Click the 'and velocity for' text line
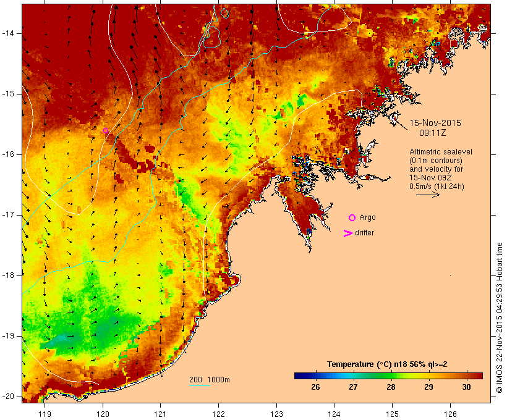The width and height of the screenshot is (507, 420). pos(436,169)
